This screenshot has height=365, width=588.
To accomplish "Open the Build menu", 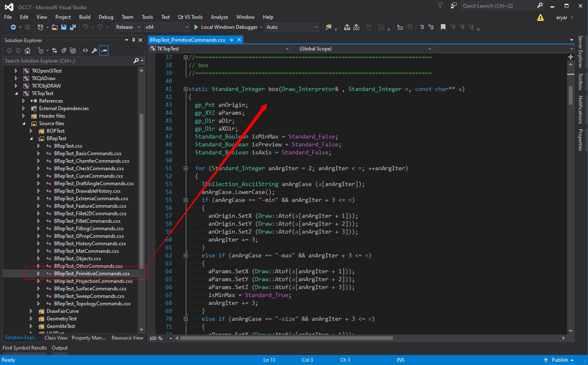I will point(85,17).
